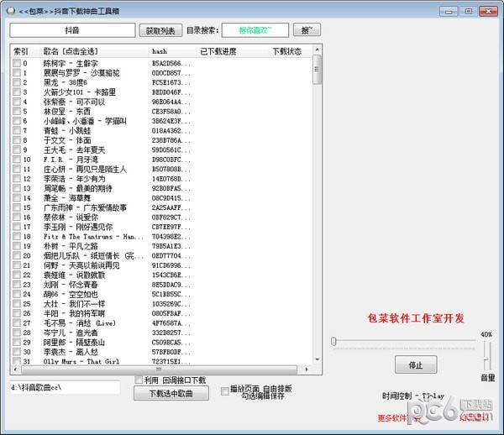Select song 展展与罗罗 - 沙漠骆驼

pos(81,73)
